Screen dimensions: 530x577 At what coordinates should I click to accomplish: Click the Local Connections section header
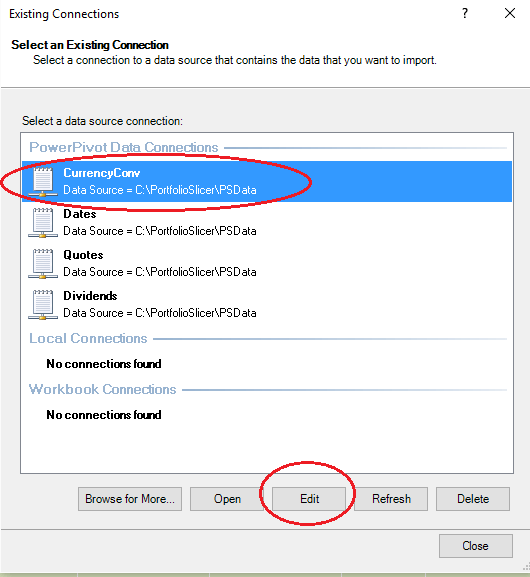88,338
